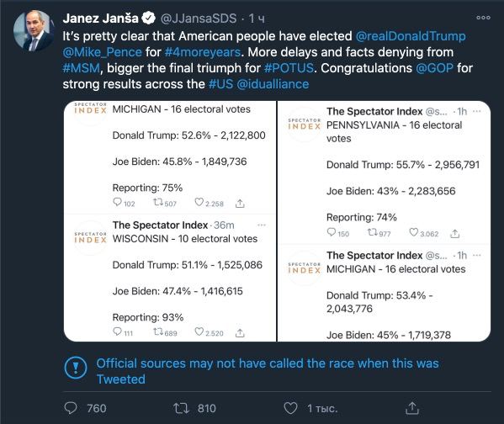Click the @JJansaSDS handle
This screenshot has width=504, height=424.
point(199,19)
